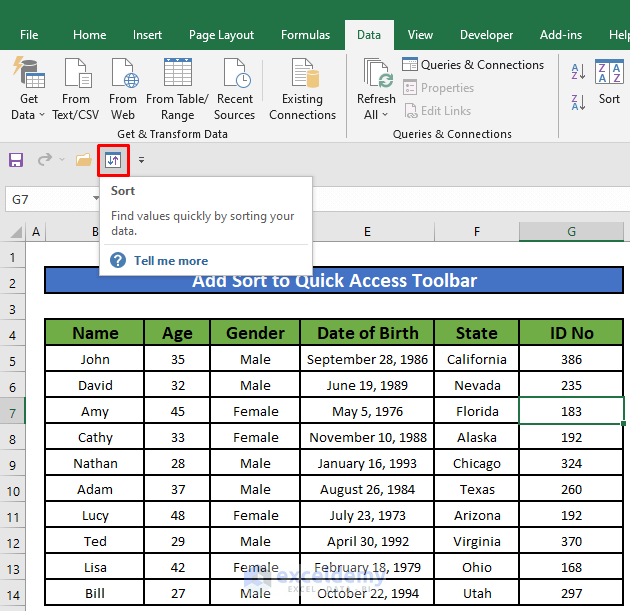Click Sort Z to A icon

pyautogui.click(x=578, y=102)
